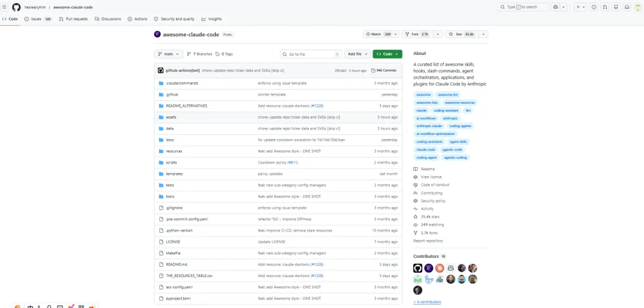Open the .gitignore file
This screenshot has width=644, height=308.
[173, 208]
